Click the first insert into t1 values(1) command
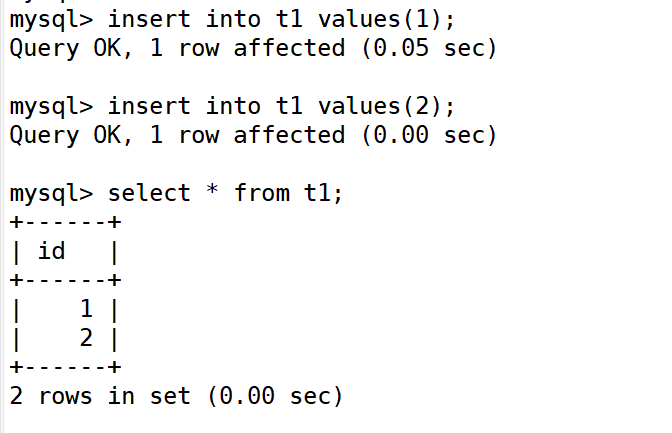The width and height of the screenshot is (672, 433). coord(281,20)
